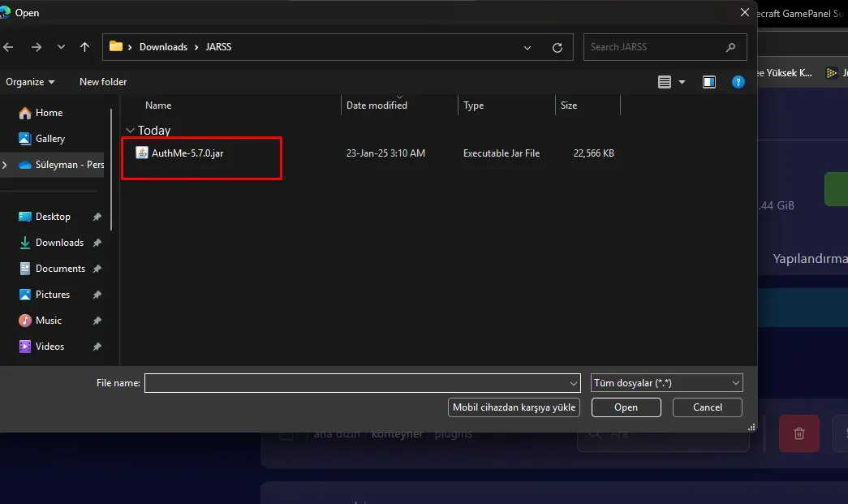Click the Mobil cihazdan karşıya yükle button
Screen dimensions: 848x504
(514, 407)
